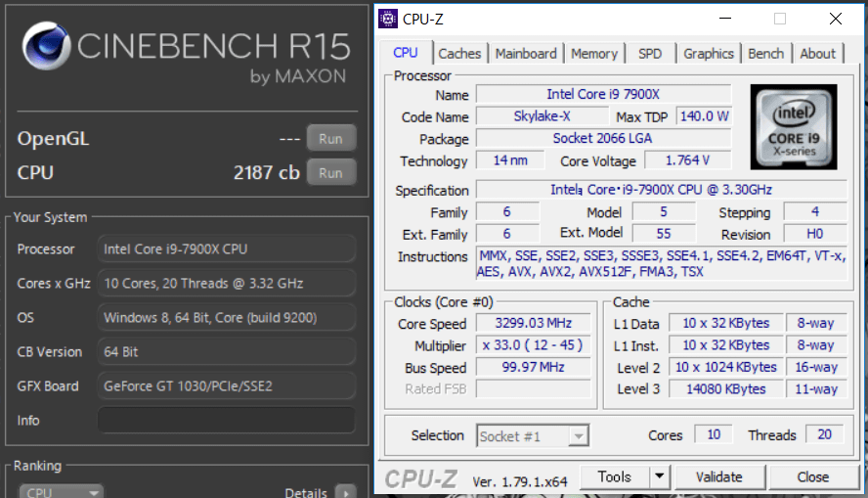Click the Level 2 value 10 x 1024 KBytes

pyautogui.click(x=725, y=367)
